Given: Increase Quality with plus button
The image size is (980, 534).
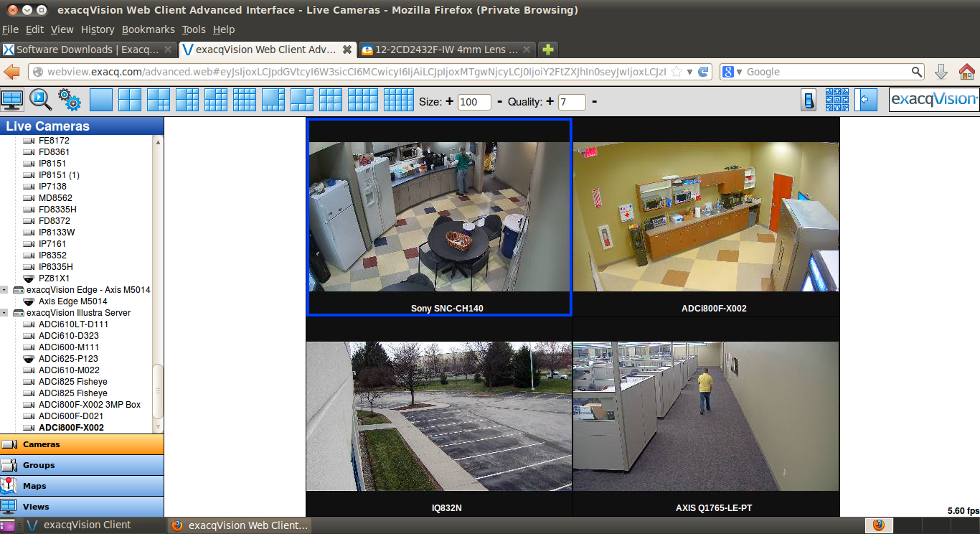Looking at the screenshot, I should pos(550,101).
